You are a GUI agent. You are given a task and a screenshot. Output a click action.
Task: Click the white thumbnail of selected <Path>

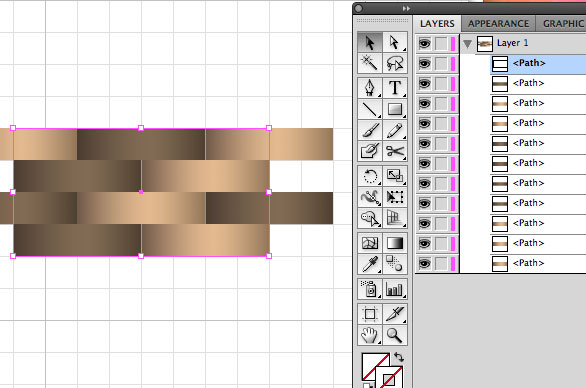pyautogui.click(x=500, y=64)
